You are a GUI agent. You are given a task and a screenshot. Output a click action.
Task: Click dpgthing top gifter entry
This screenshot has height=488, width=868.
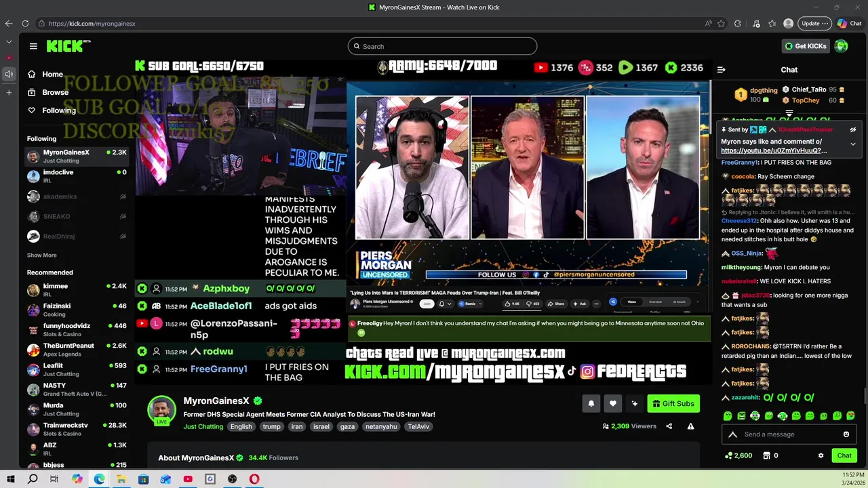tap(757, 94)
